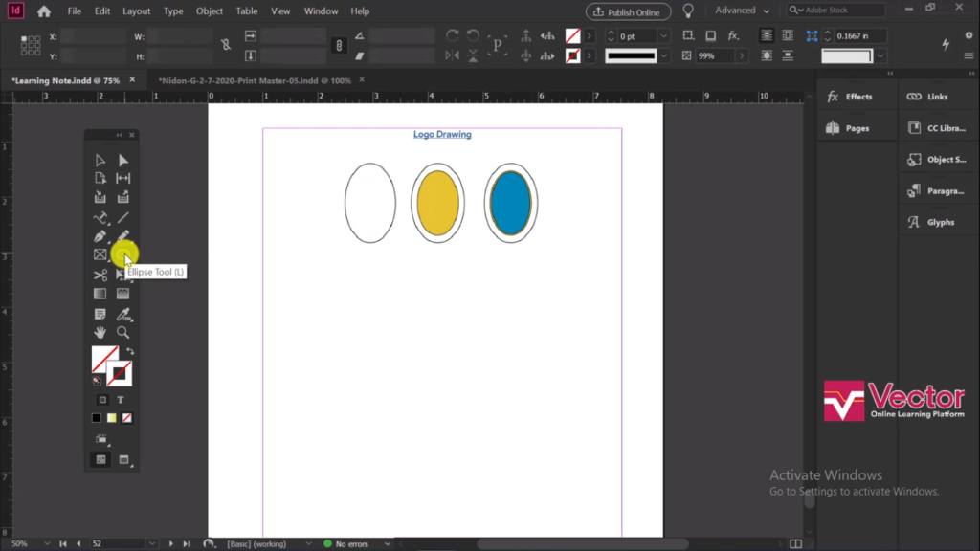Select the Gradient Feather tool
This screenshot has height=551, width=980.
[x=123, y=294]
